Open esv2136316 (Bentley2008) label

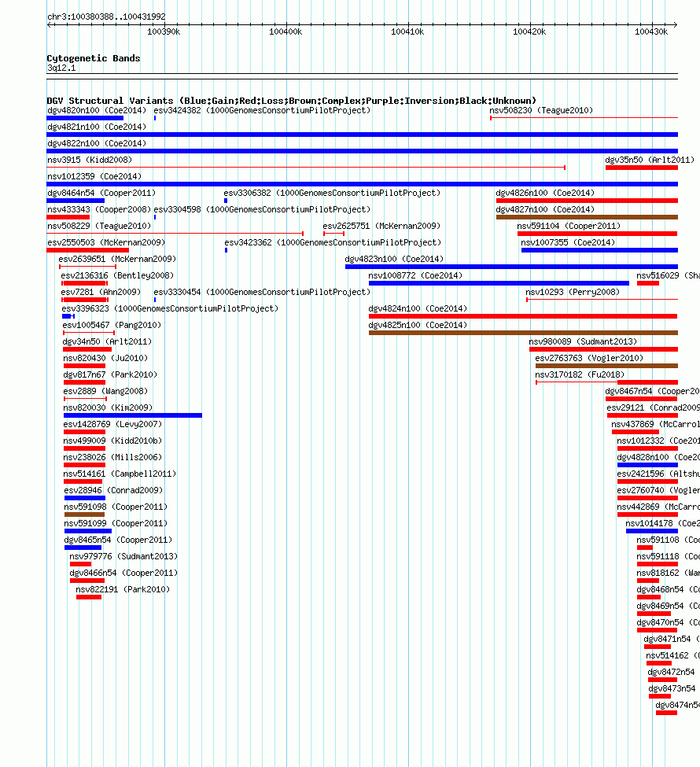click(117, 276)
